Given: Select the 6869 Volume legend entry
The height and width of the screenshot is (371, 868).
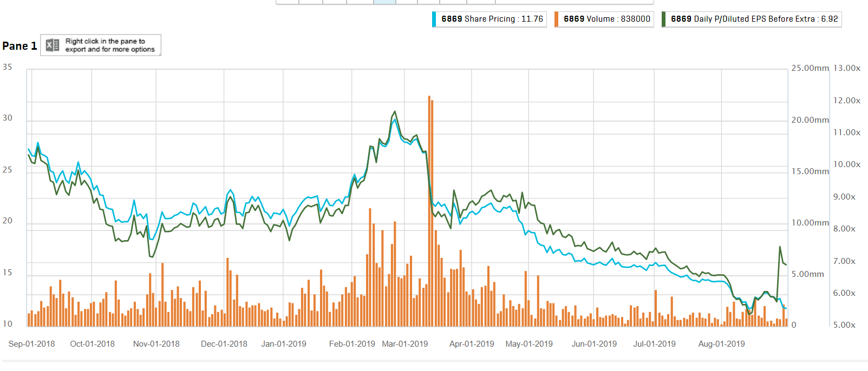Looking at the screenshot, I should click(x=606, y=19).
